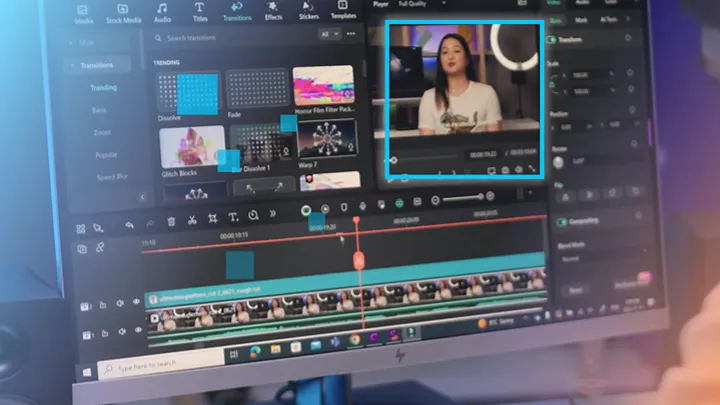Add a keyframe for Compositing
Screen dimensions: 720x405
point(638,215)
